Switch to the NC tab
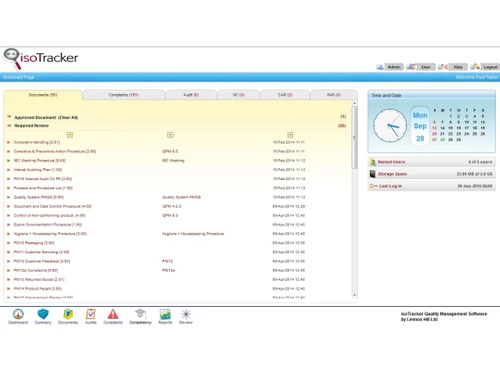This screenshot has height=375, width=500. (x=238, y=95)
